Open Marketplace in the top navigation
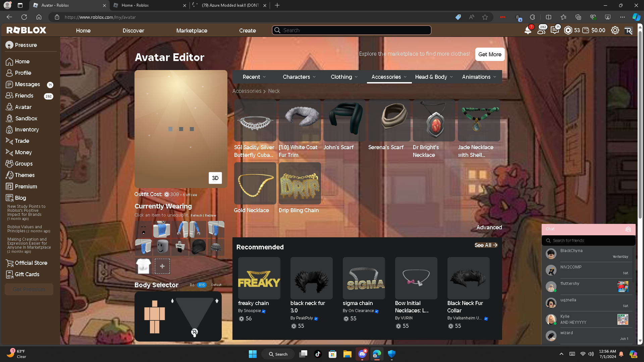Viewport: 644px width, 362px height. [192, 31]
